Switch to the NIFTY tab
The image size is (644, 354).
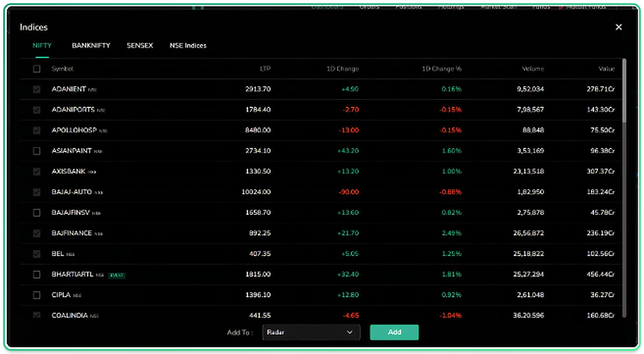click(42, 45)
